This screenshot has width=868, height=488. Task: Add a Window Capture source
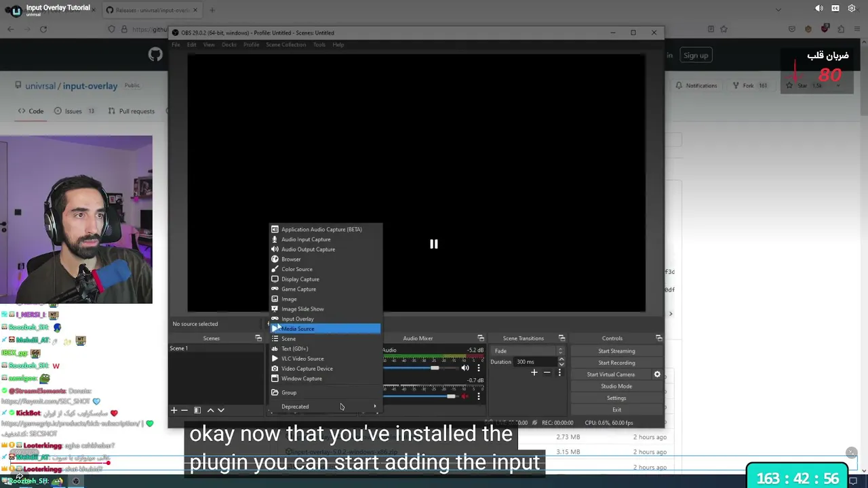(x=325, y=378)
